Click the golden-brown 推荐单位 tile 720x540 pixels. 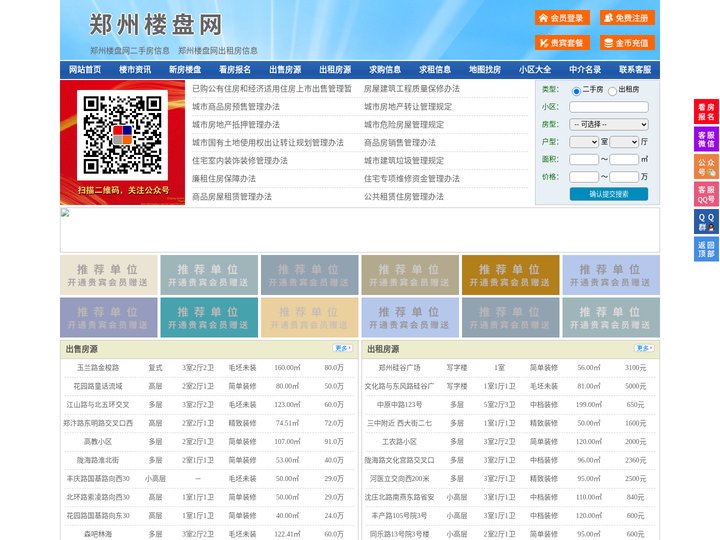pos(511,275)
